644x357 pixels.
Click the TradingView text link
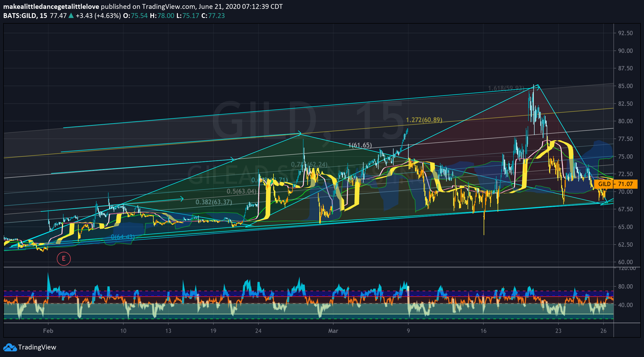[37, 347]
